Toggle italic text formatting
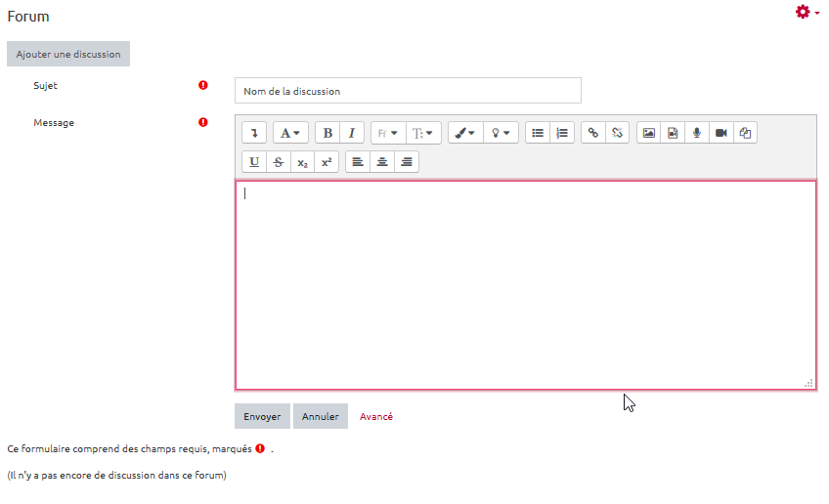Screen dimensions: 829x504 coord(351,133)
